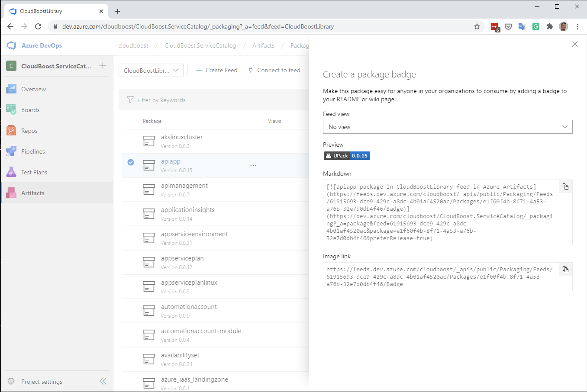
Task: Open Repos from the sidebar
Action: [x=29, y=131]
